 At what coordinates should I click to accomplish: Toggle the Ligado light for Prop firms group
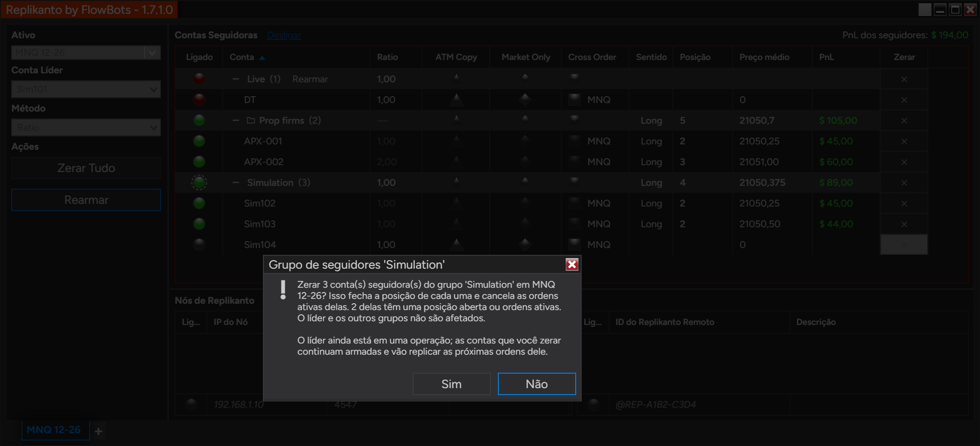(199, 121)
